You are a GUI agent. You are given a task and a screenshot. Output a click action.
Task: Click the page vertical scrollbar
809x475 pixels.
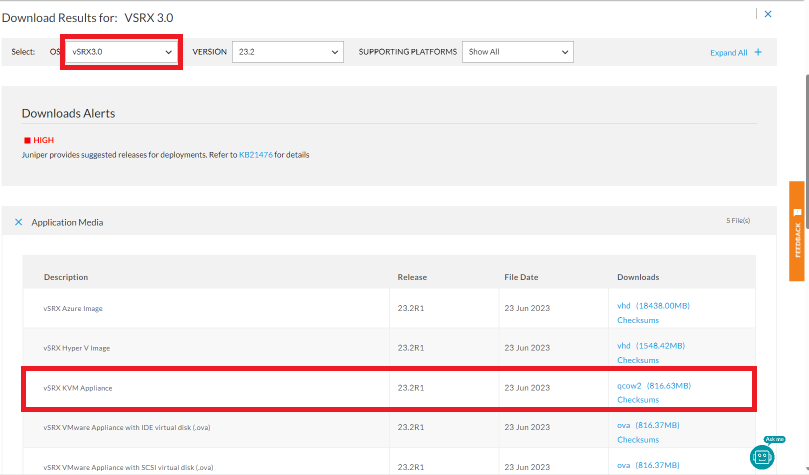pyautogui.click(x=807, y=152)
